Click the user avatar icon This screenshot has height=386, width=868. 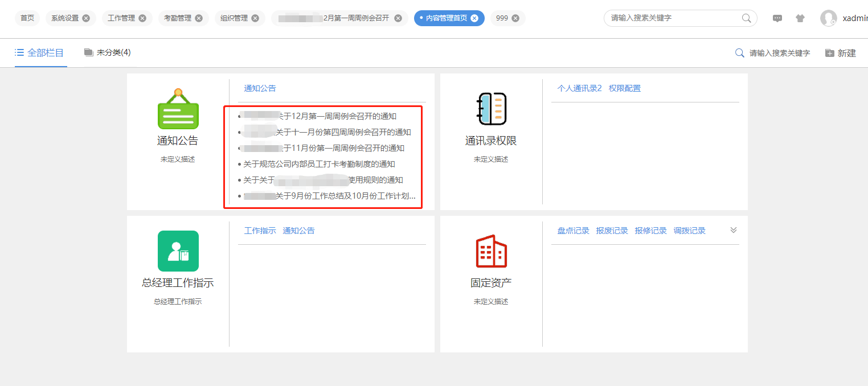tap(828, 18)
